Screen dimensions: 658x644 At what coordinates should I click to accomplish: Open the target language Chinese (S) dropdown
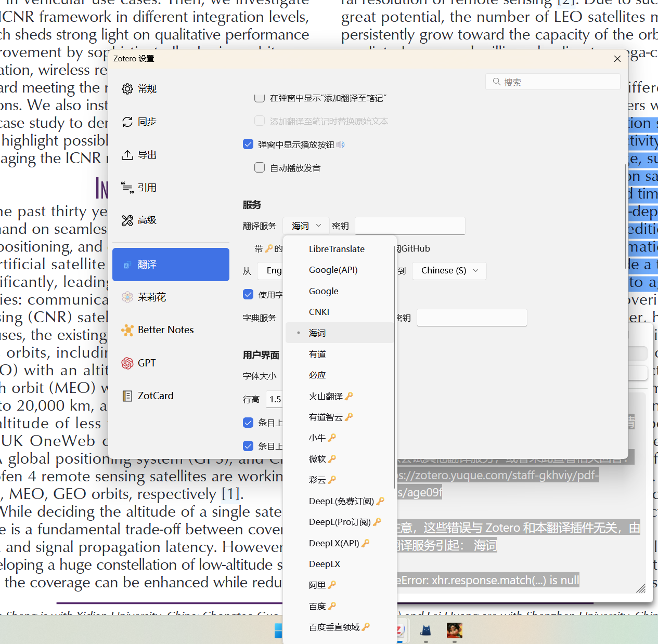coord(449,271)
